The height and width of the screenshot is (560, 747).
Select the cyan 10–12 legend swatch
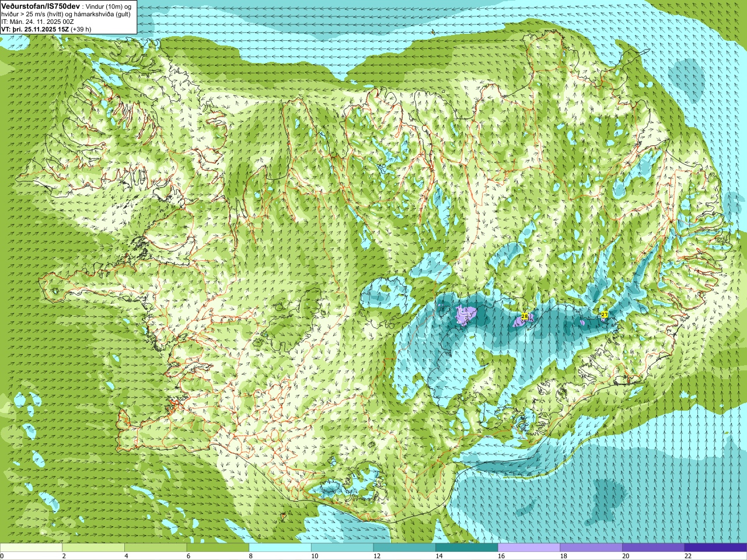tap(343, 548)
